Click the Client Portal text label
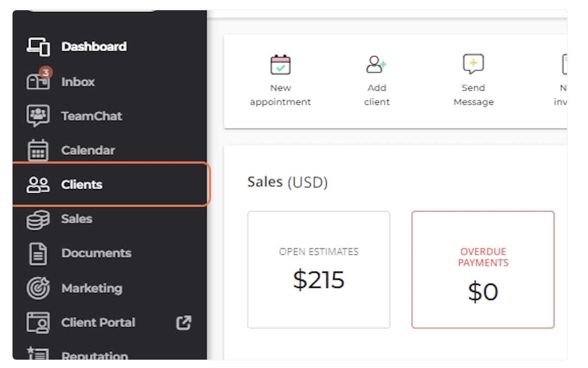This screenshot has height=368, width=588. [98, 323]
